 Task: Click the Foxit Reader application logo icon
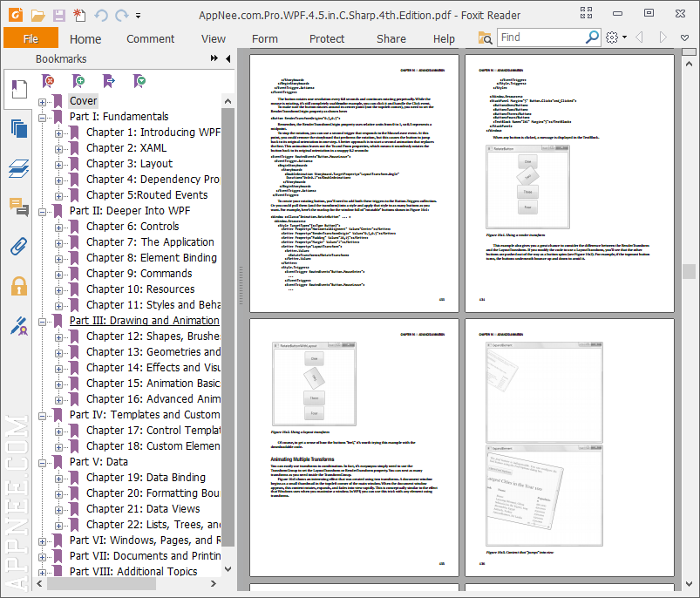pos(16,15)
